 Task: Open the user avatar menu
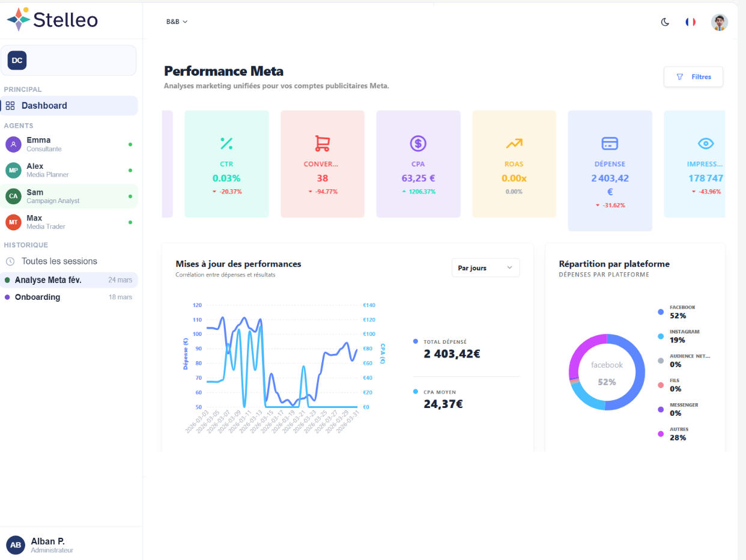point(720,22)
